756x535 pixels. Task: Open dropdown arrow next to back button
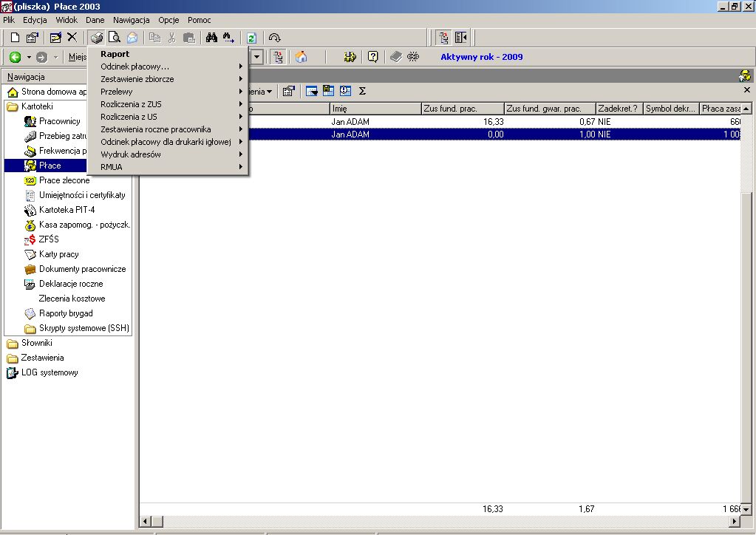pos(29,57)
